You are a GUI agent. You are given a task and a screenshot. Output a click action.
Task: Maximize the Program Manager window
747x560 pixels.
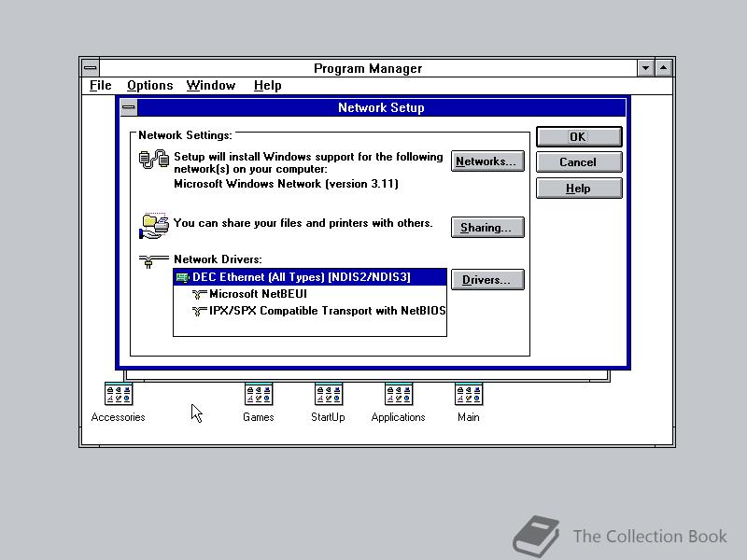tap(664, 68)
